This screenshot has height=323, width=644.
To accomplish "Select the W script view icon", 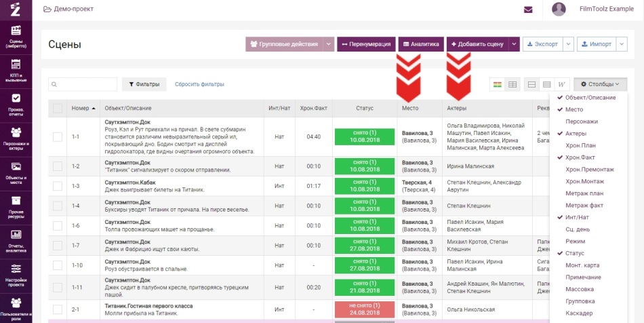I will tap(562, 85).
